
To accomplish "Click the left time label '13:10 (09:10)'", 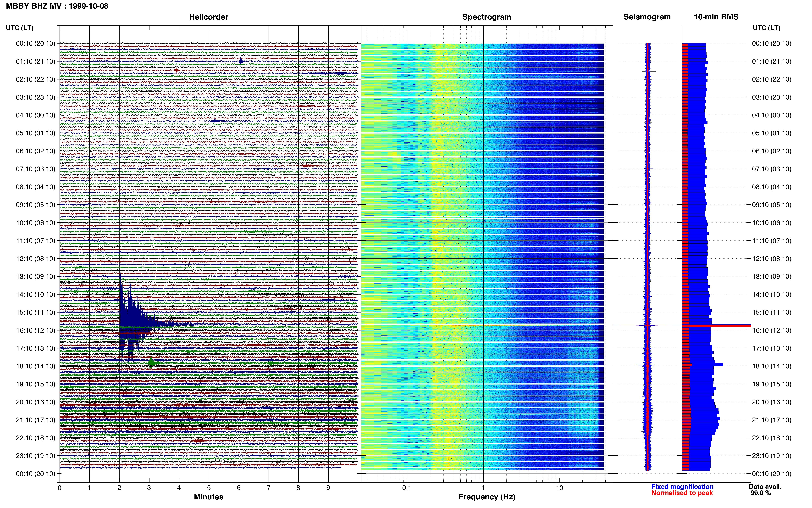I will point(36,277).
